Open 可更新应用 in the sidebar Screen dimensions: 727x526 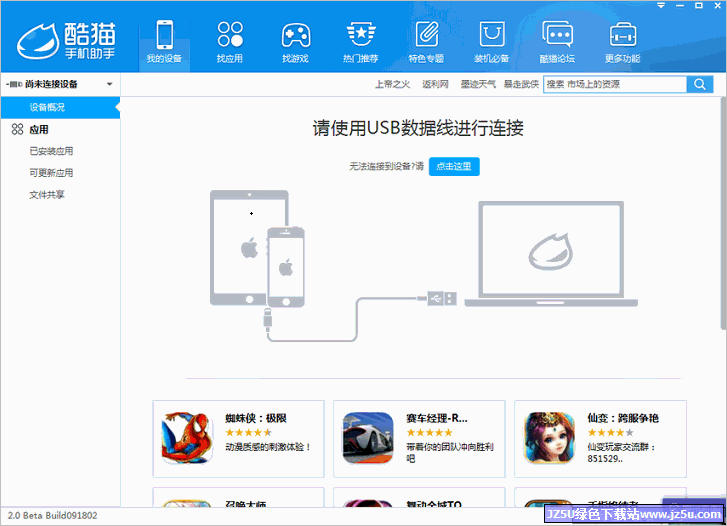point(51,173)
